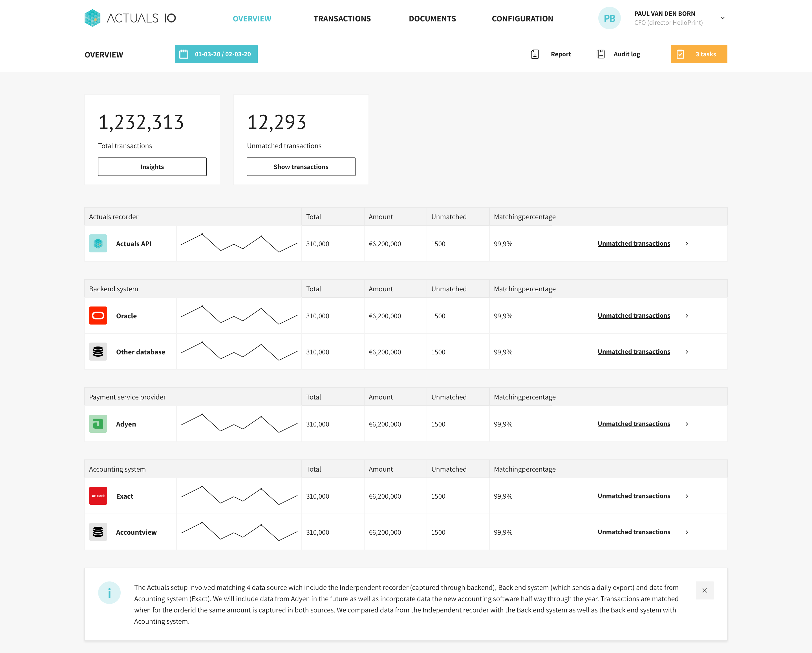
Task: Open Adyen's Unmatched transactions link
Action: point(634,424)
